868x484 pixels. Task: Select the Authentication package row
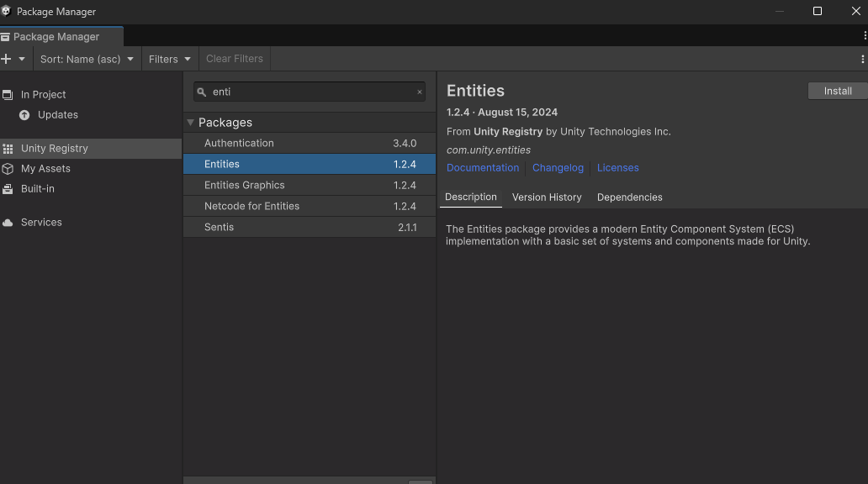point(310,143)
